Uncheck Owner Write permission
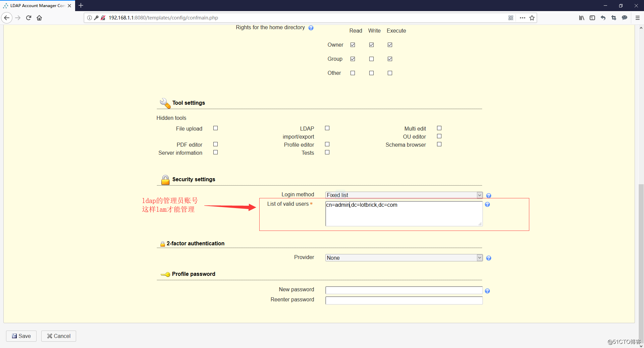Image resolution: width=644 pixels, height=348 pixels. click(371, 45)
